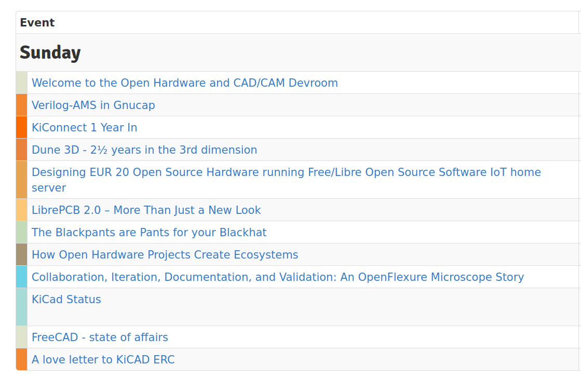This screenshot has height=392, width=581.
Task: Click the Event column header
Action: click(37, 22)
